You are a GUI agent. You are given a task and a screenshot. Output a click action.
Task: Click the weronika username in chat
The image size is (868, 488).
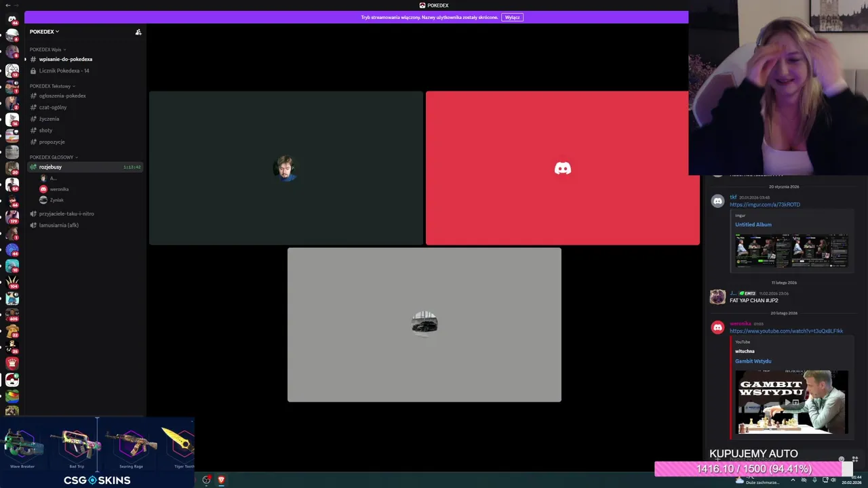pos(741,324)
